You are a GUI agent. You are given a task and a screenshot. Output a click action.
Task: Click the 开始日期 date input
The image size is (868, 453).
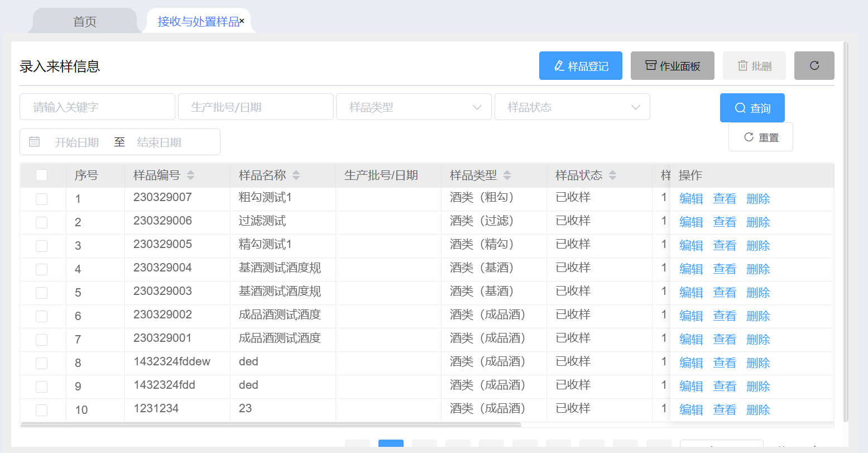coord(77,142)
